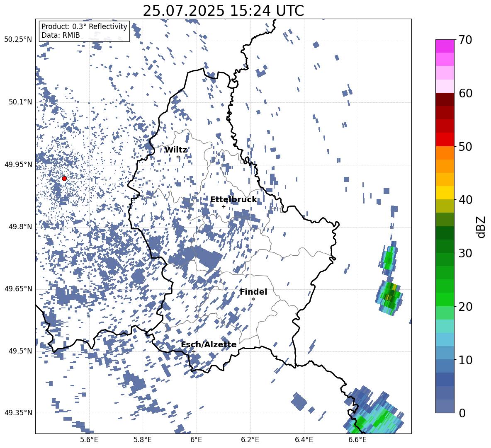This screenshot has width=491, height=448.
Task: Click the Findel station cross marker
Action: tap(253, 299)
